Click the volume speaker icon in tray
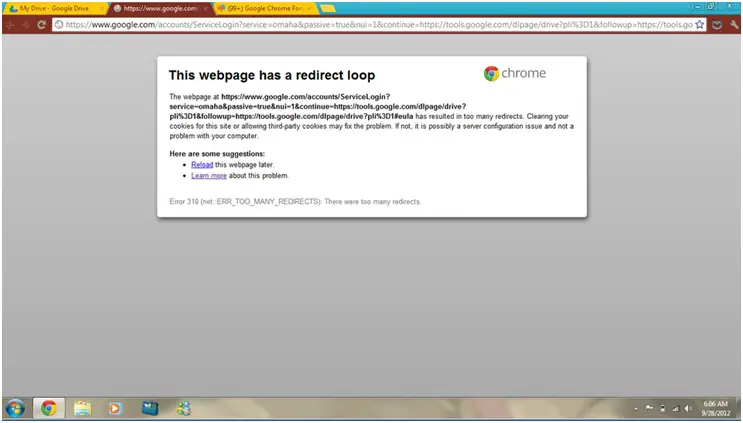Viewport: 743px width, 423px height. click(689, 408)
